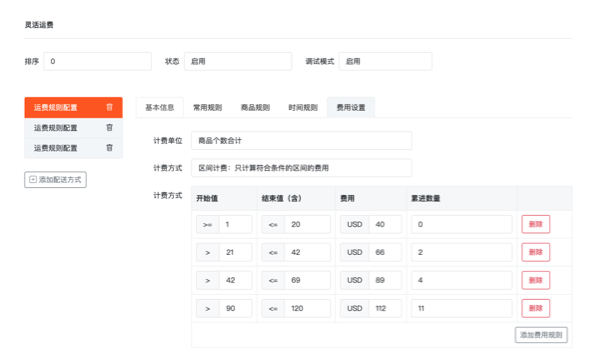Screen dimensions: 600x362
Task: Switch to the 商品规则 tab
Action: 255,108
